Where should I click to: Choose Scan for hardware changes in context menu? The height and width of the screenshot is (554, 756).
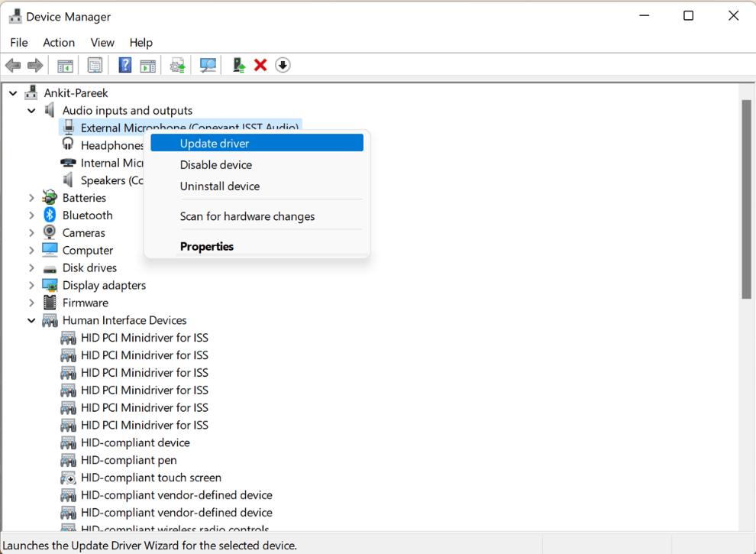257,216
